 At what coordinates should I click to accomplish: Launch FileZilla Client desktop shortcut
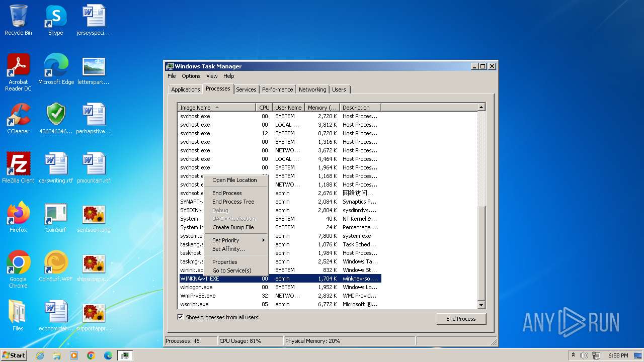(18, 167)
